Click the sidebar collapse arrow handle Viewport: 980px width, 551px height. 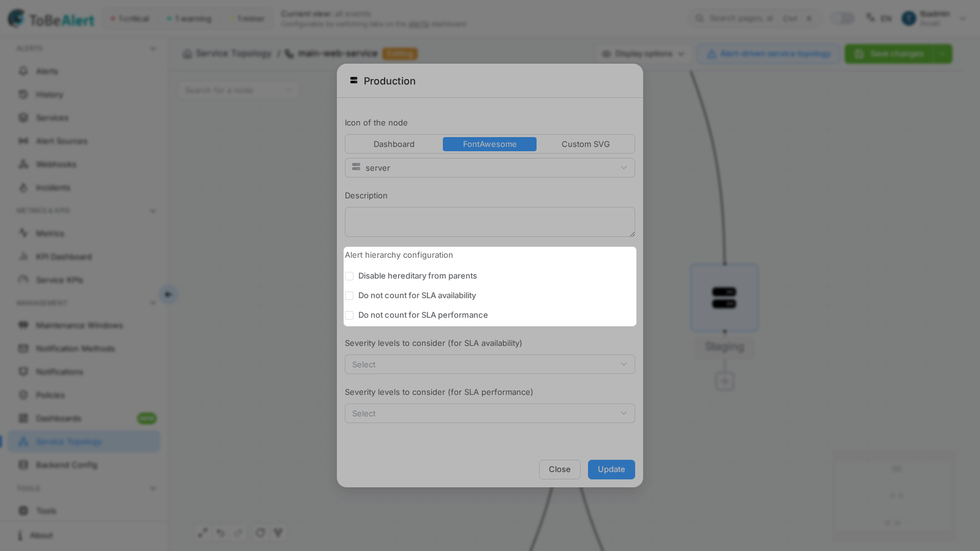[168, 294]
